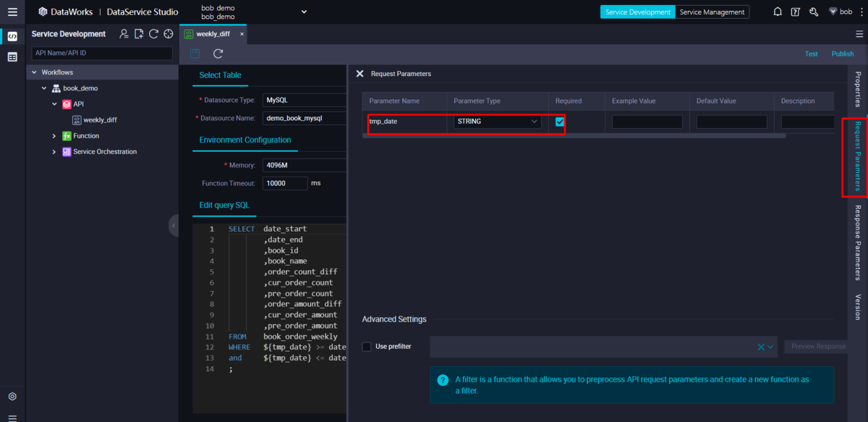The height and width of the screenshot is (422, 868).
Task: Switch to Service Management tab
Action: pyautogui.click(x=712, y=12)
